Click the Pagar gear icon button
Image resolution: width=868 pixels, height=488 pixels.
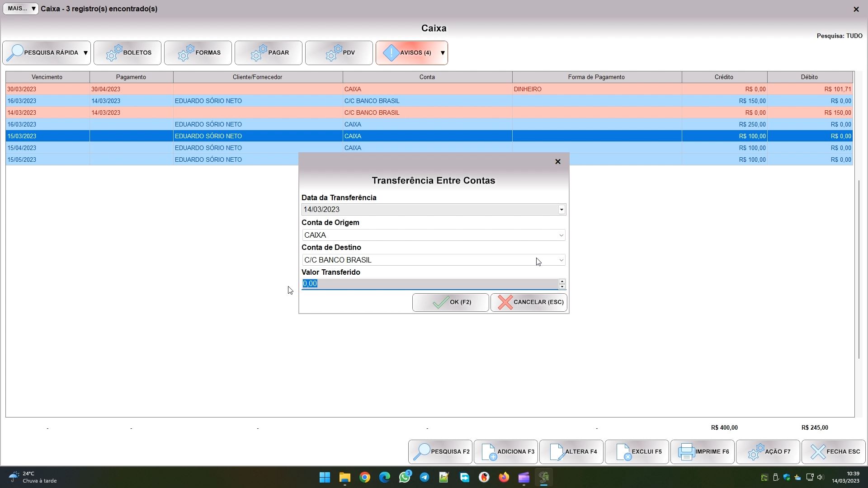pyautogui.click(x=259, y=53)
